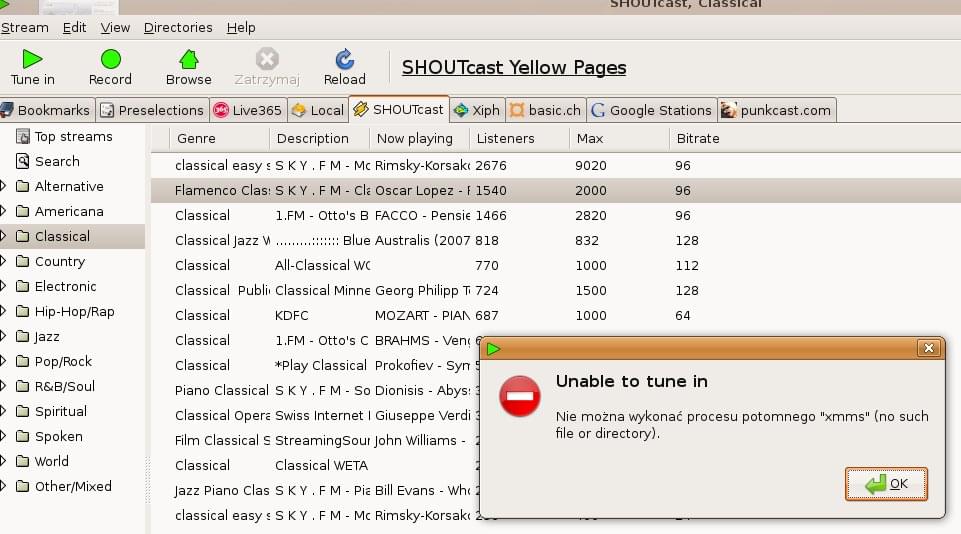961x534 pixels.
Task: Expand the Electronic genre tree
Action: (x=3, y=286)
